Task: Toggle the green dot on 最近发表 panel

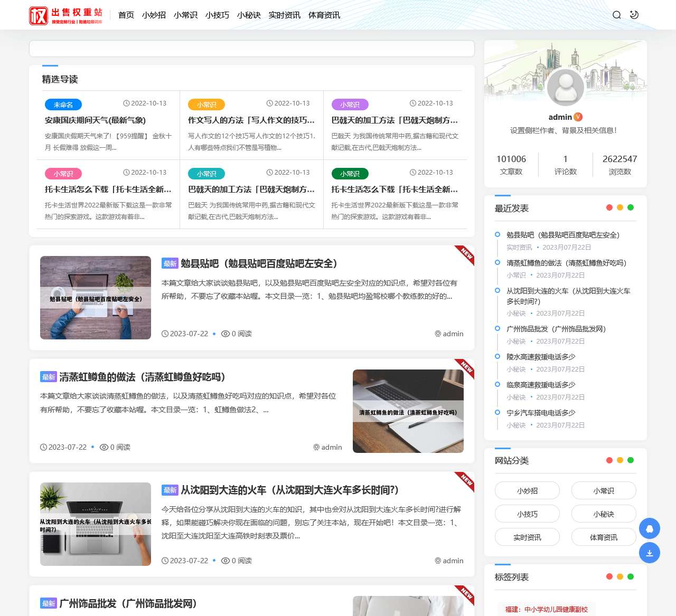Action: tap(631, 207)
